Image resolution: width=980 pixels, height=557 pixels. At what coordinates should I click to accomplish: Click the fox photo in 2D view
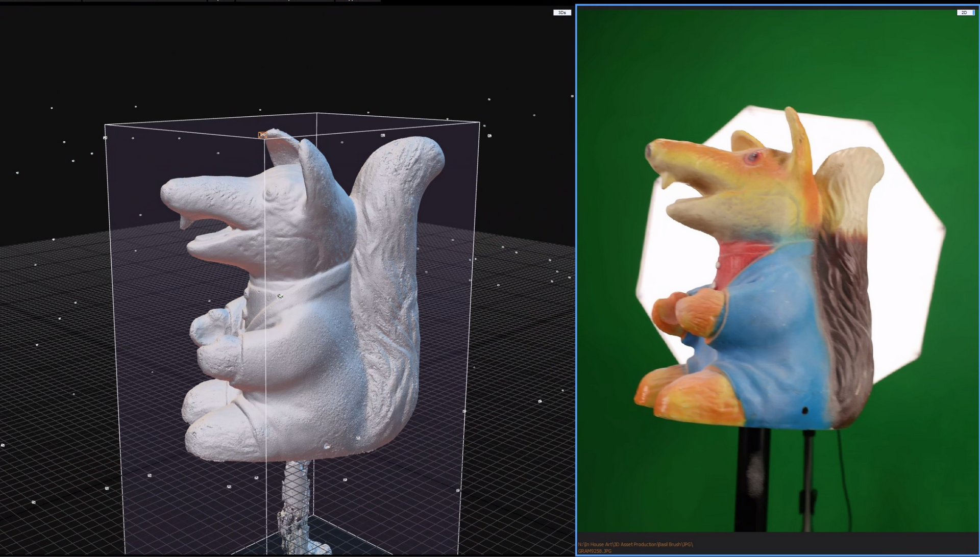777,270
